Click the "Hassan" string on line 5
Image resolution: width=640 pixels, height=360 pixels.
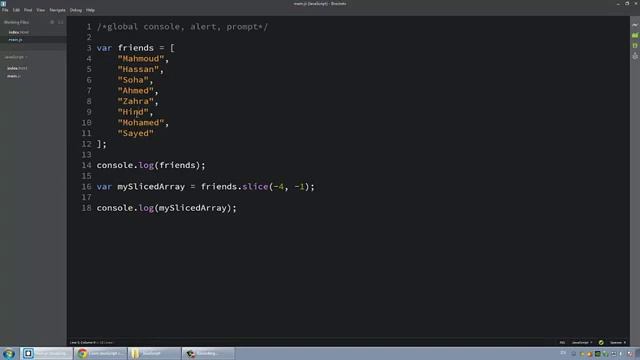coord(138,69)
